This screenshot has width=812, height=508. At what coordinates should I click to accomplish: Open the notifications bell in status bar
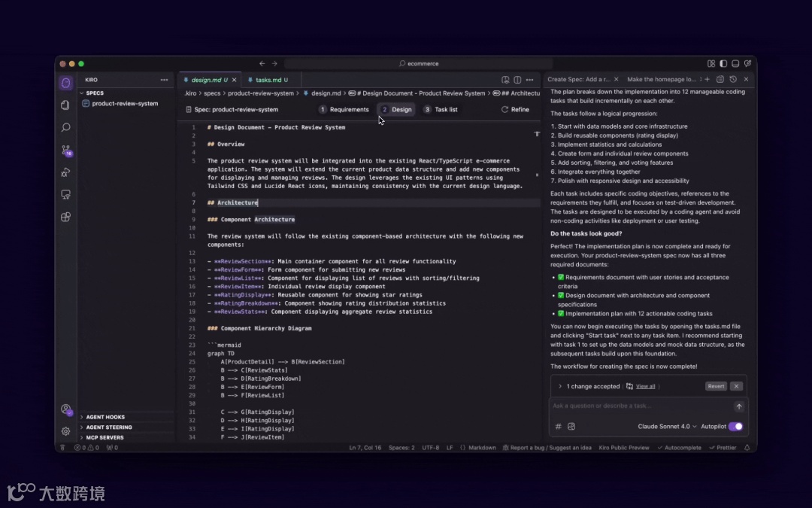click(x=747, y=448)
